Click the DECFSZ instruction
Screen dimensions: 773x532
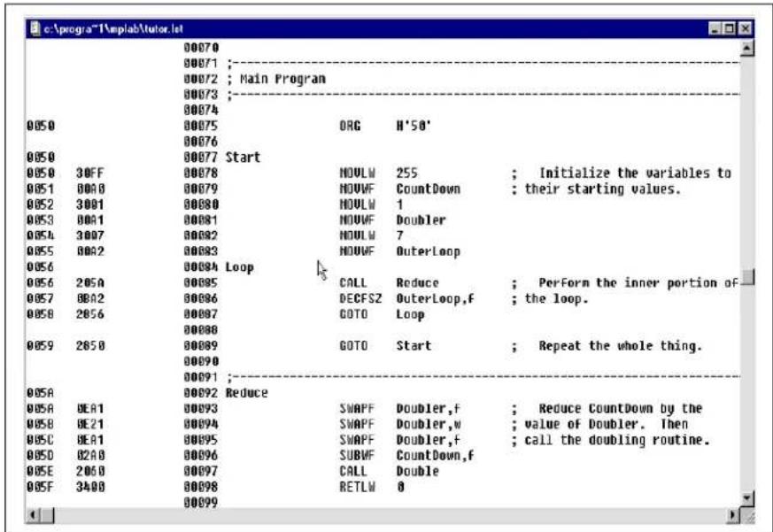pos(360,299)
